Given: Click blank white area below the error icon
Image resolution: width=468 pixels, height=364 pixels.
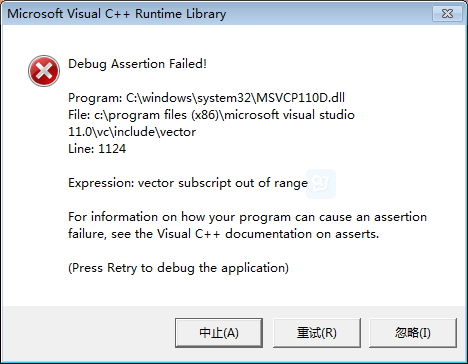Looking at the screenshot, I should click(x=35, y=193).
